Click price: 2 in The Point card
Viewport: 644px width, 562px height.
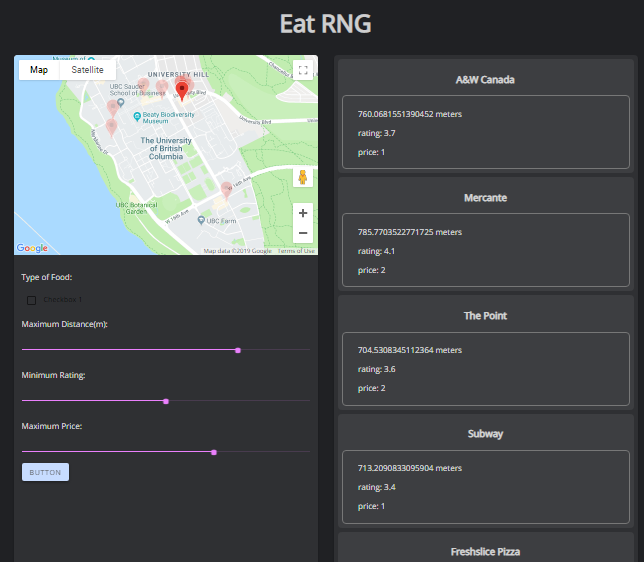[x=371, y=388]
